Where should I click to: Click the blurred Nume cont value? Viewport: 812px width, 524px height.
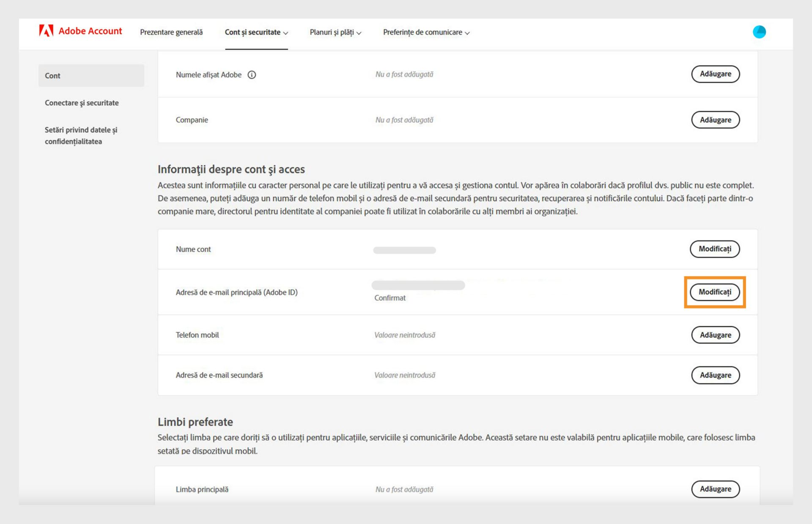pyautogui.click(x=404, y=250)
